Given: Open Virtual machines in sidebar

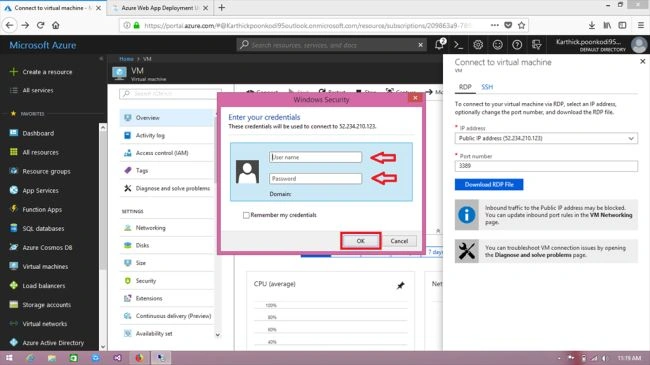Looking at the screenshot, I should 45,267.
